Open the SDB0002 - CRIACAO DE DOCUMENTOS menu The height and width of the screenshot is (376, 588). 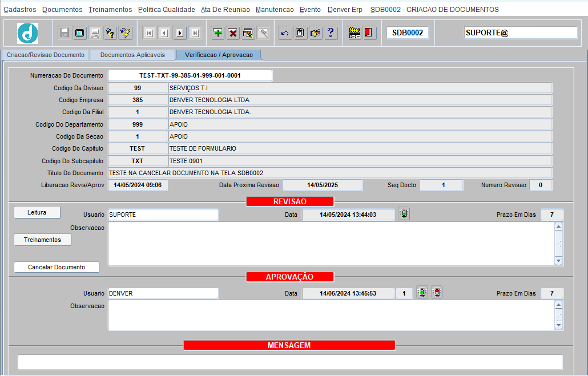(434, 9)
